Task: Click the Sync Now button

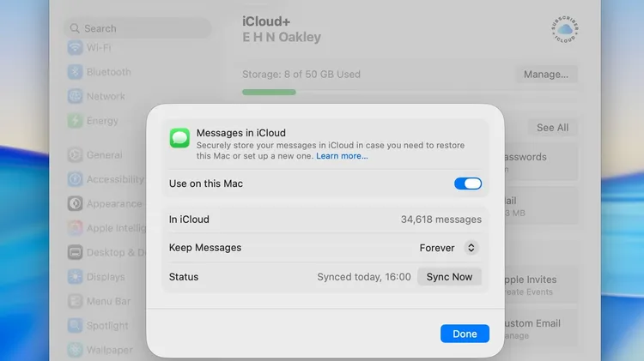Action: [449, 277]
